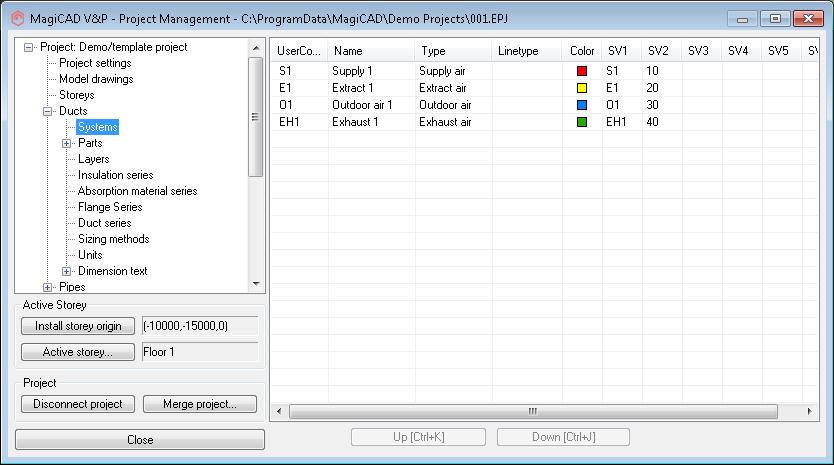
Task: Select the Extract 1 name cell
Action: 371,88
